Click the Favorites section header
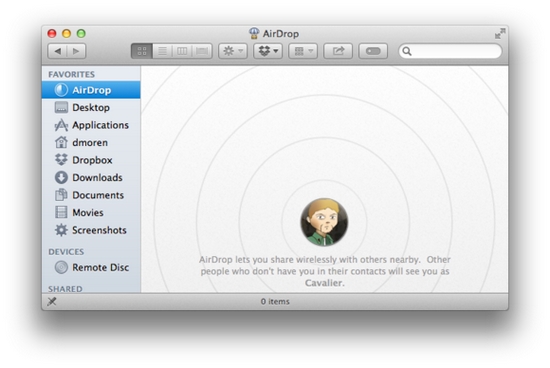This screenshot has height=368, width=550. click(72, 74)
